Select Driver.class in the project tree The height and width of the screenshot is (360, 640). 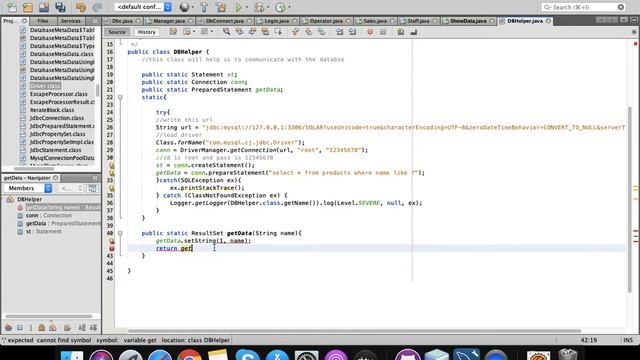(45, 86)
